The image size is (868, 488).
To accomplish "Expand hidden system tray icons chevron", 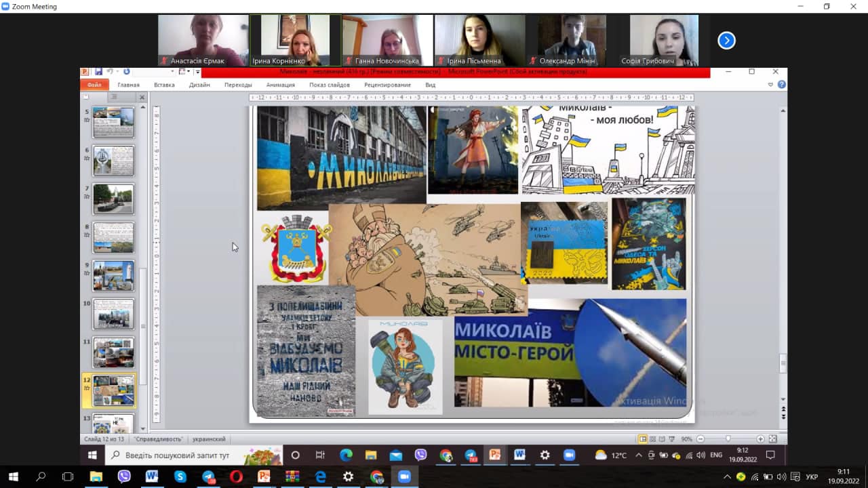I will [727, 476].
